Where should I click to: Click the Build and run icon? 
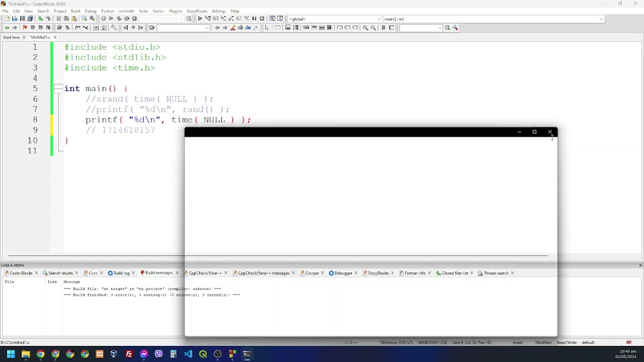[119, 19]
